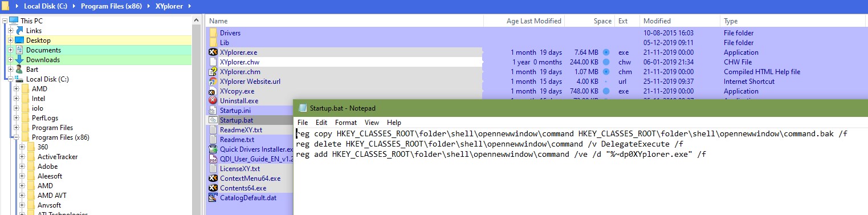Screen dimensions: 868x215
Task: Expand the Intel folder tree node
Action: tap(17, 99)
